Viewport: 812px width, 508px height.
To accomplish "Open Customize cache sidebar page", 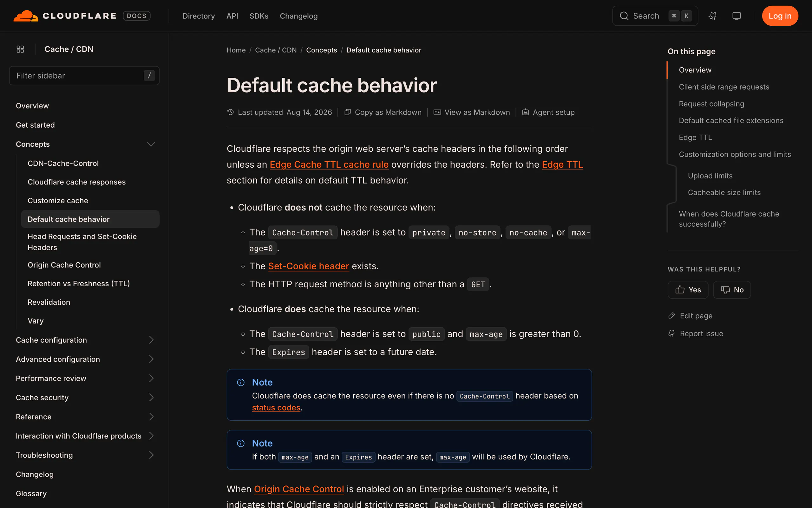I will pos(58,201).
